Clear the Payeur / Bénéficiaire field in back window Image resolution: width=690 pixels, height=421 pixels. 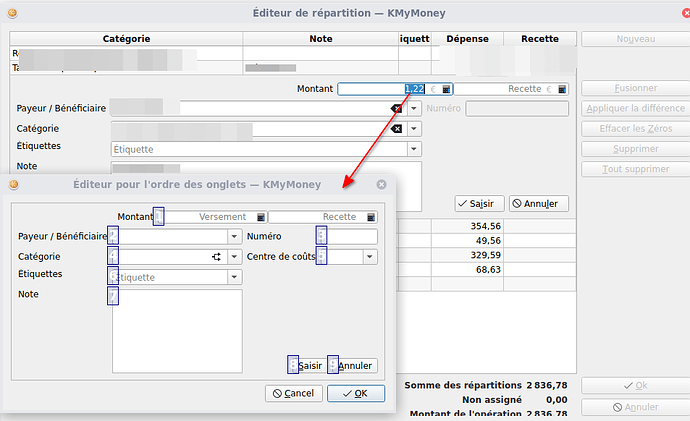coord(396,107)
